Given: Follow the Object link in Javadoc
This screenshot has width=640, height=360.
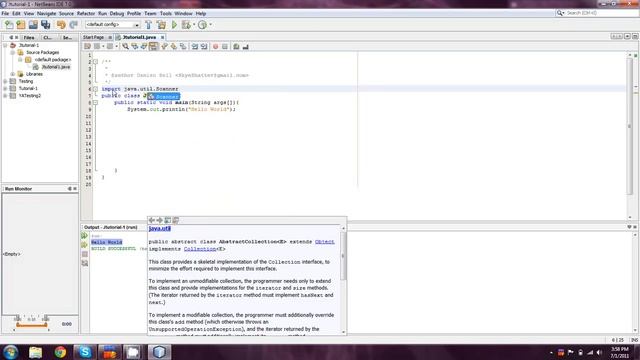Looking at the screenshot, I should click(324, 242).
